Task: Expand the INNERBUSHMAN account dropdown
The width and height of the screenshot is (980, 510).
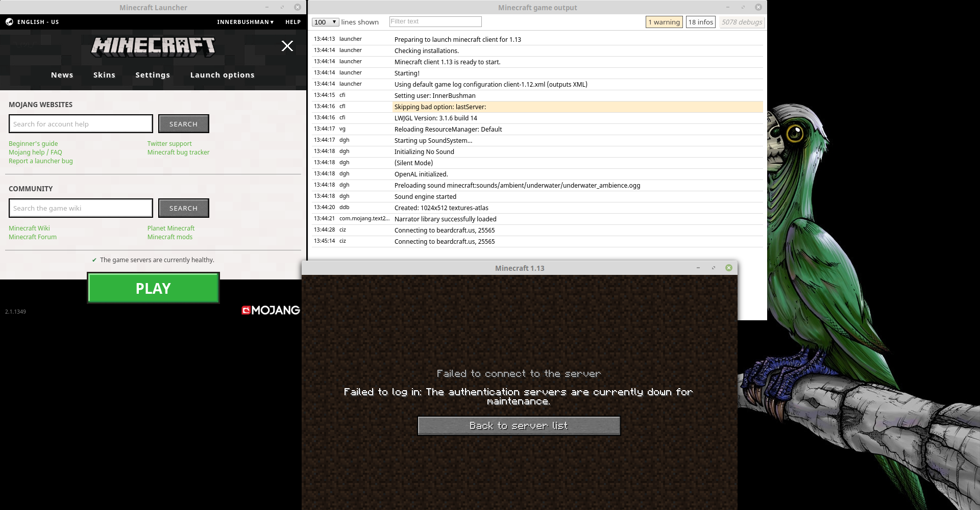Action: pos(246,22)
